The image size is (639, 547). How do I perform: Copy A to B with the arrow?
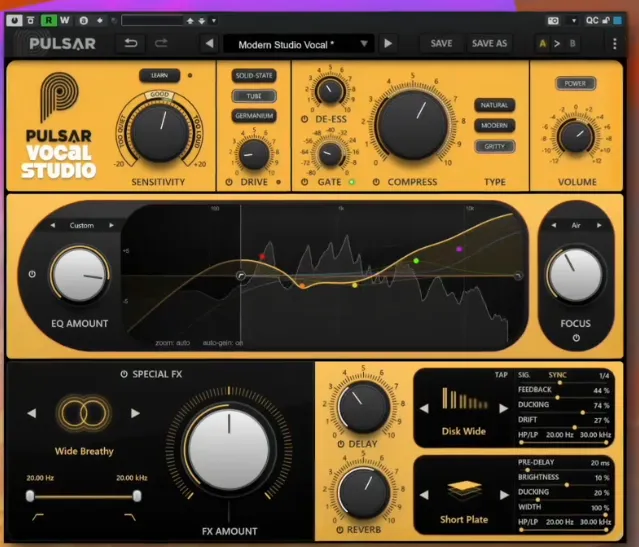tap(557, 44)
